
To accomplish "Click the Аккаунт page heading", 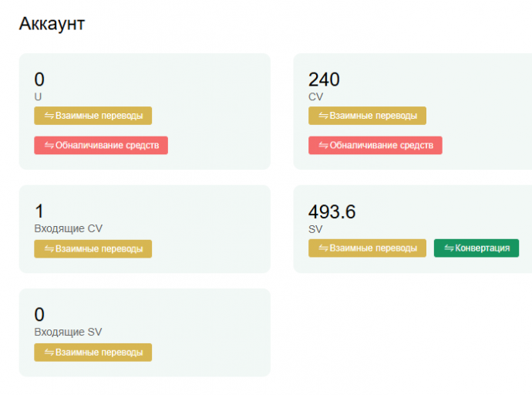I will pyautogui.click(x=52, y=24).
